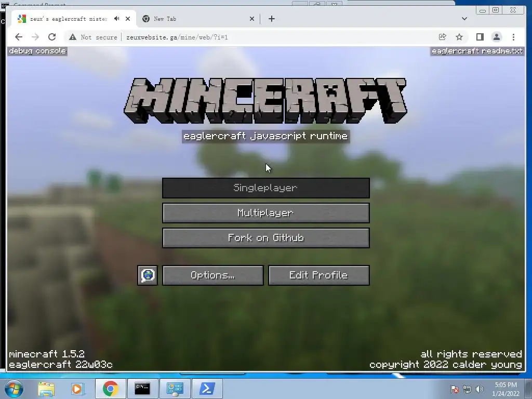The width and height of the screenshot is (532, 399).
Task: Open Chrome three-dot menu
Action: click(x=513, y=37)
